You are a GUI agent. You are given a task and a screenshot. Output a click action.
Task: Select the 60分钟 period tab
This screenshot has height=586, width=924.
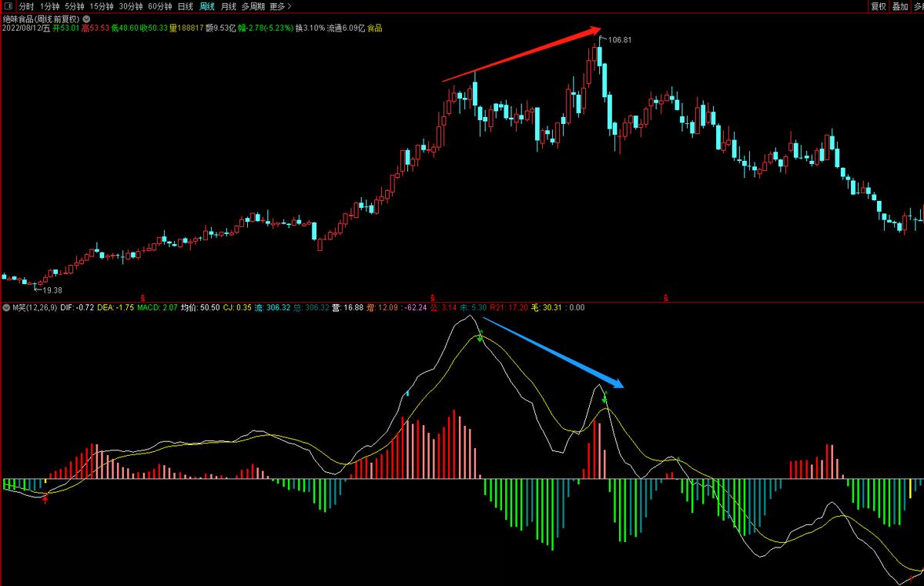tap(160, 6)
